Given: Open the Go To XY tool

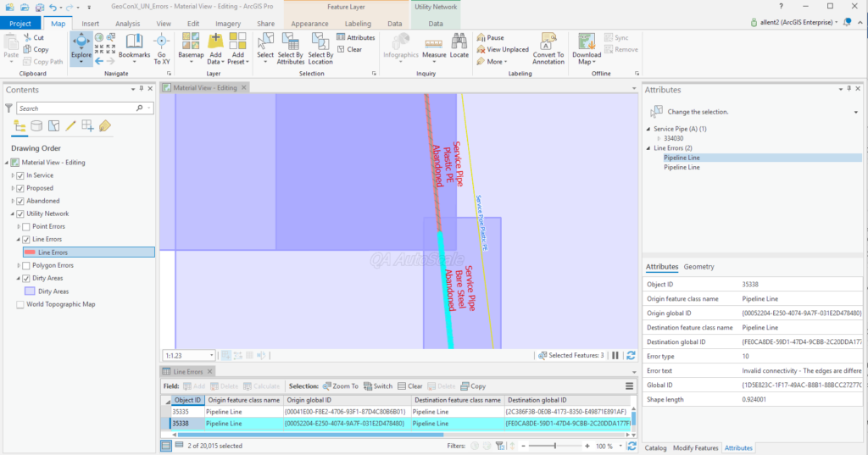Looking at the screenshot, I should pos(162,48).
